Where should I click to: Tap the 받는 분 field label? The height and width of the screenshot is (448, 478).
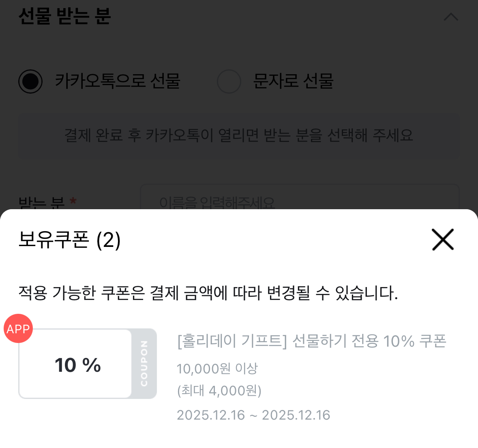tap(41, 202)
